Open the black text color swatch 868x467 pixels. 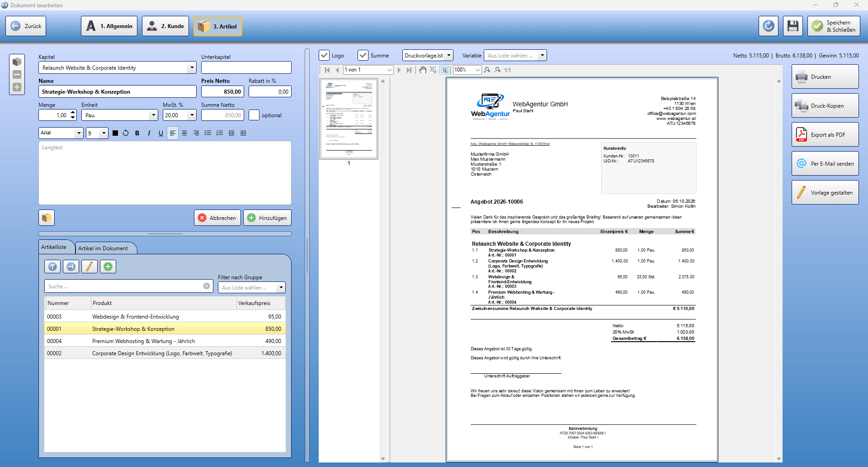pyautogui.click(x=115, y=133)
